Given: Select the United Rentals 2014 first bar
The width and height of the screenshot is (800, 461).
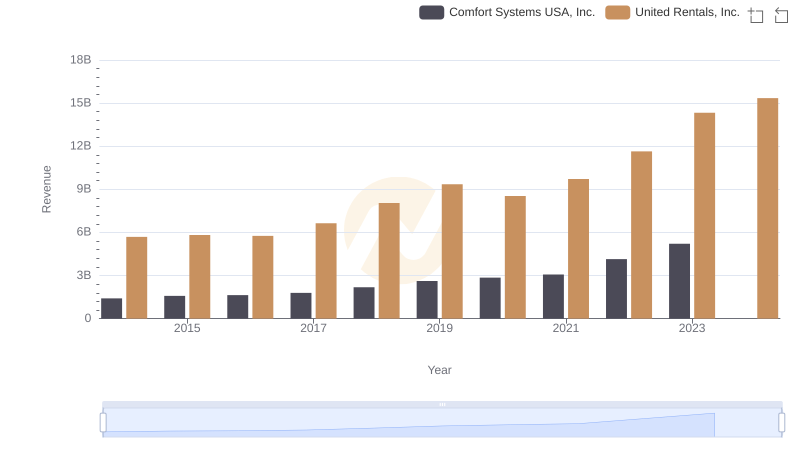Looking at the screenshot, I should click(137, 277).
